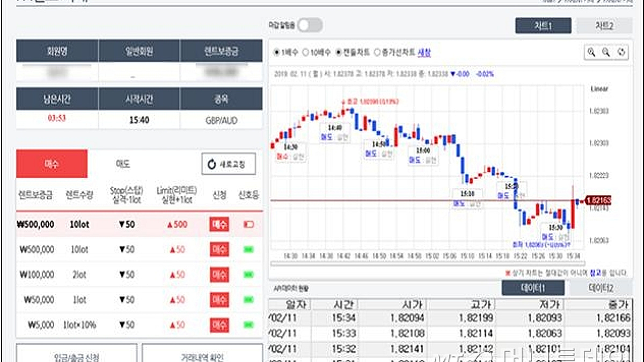
Task: Switch to the 차트2 tab
Action: (x=604, y=26)
